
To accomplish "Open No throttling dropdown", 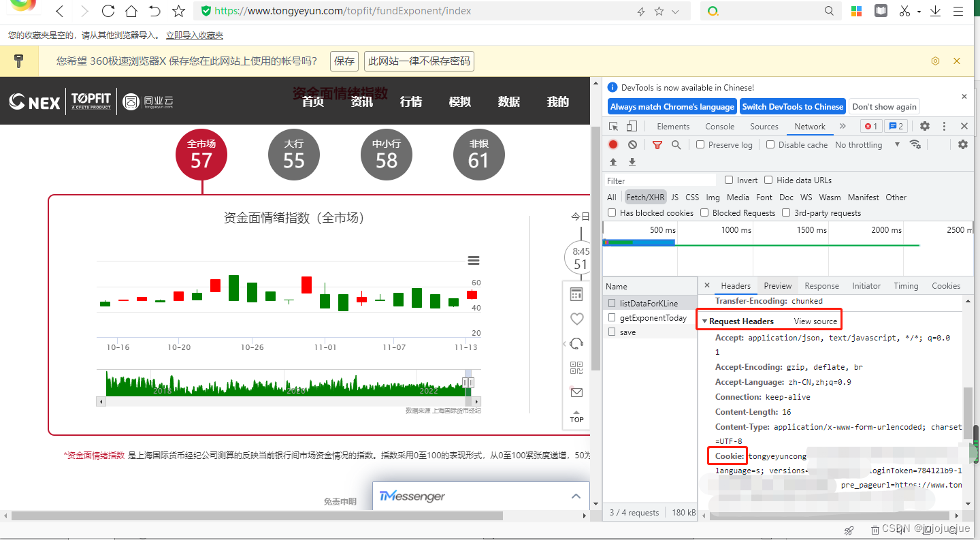I will coord(868,144).
